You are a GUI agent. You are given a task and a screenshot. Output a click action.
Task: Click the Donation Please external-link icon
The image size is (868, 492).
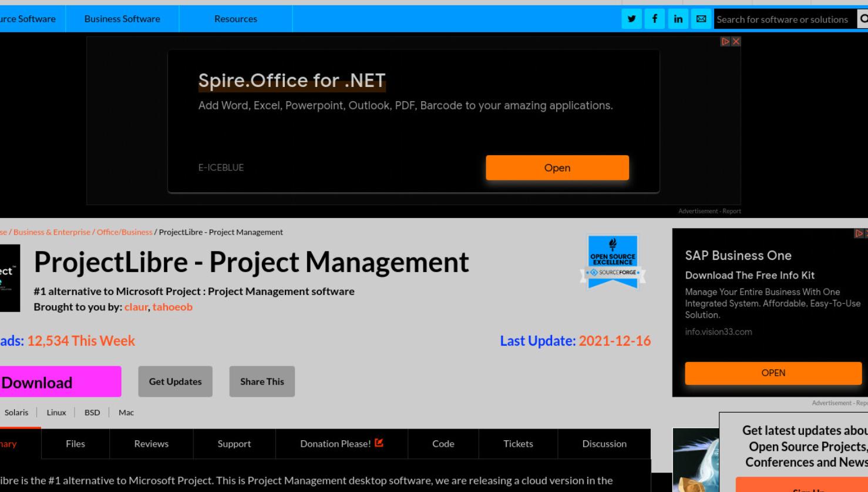coord(379,443)
